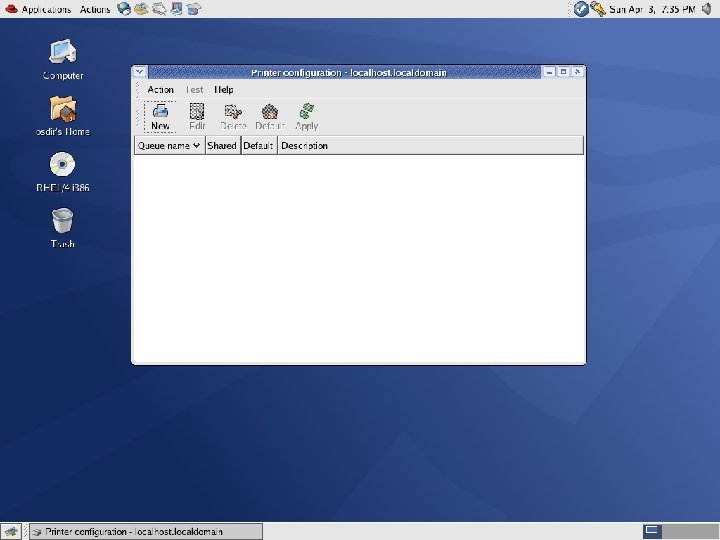This screenshot has width=720, height=540.
Task: Click the Edit queue toolbar icon
Action: click(197, 117)
